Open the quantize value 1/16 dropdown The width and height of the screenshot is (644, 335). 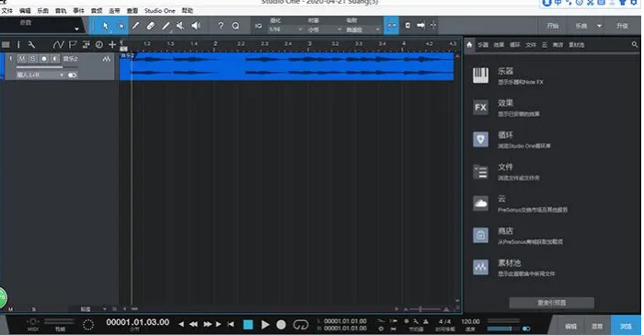click(285, 29)
